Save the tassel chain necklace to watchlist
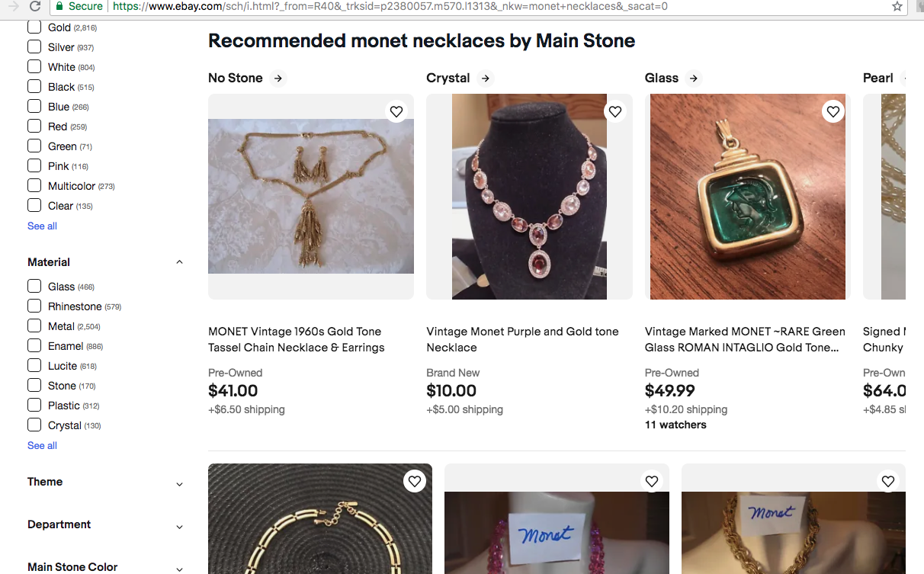This screenshot has width=924, height=574. click(x=396, y=112)
